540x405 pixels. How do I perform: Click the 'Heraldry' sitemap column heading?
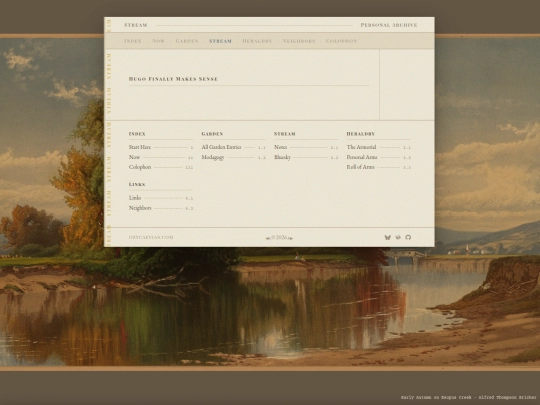(361, 134)
